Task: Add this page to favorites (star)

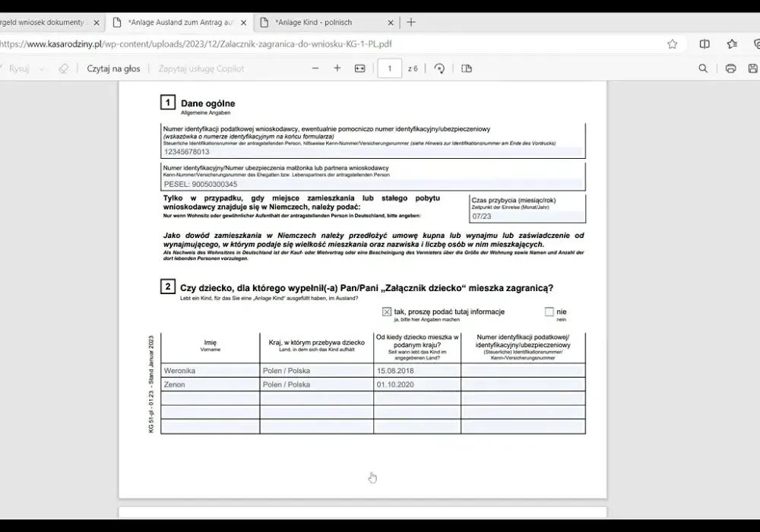Action: (672, 44)
